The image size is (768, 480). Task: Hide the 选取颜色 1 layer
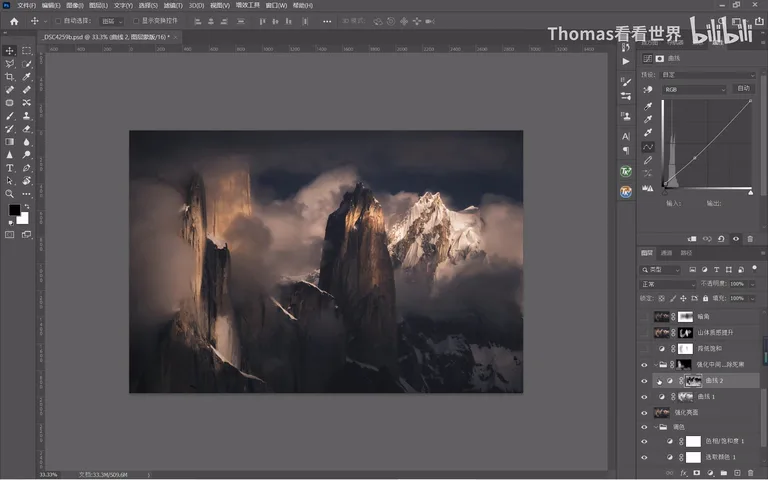point(644,457)
